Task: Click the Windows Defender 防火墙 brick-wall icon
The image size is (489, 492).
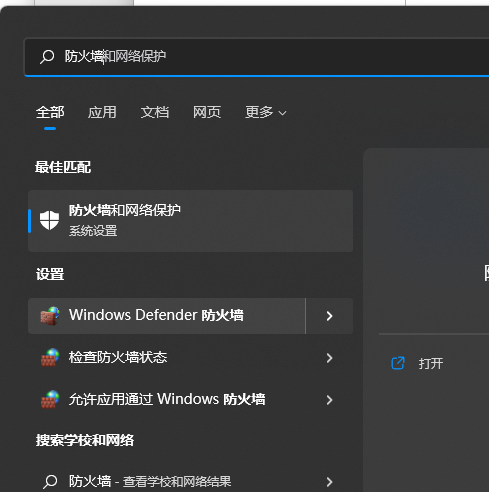Action: (x=50, y=316)
